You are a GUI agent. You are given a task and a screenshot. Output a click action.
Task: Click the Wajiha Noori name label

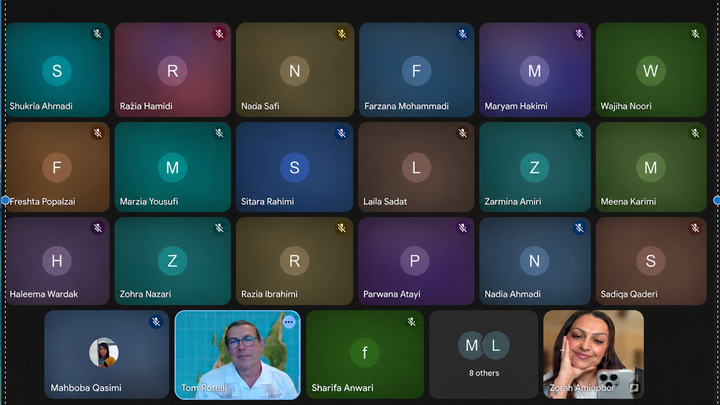pos(626,106)
